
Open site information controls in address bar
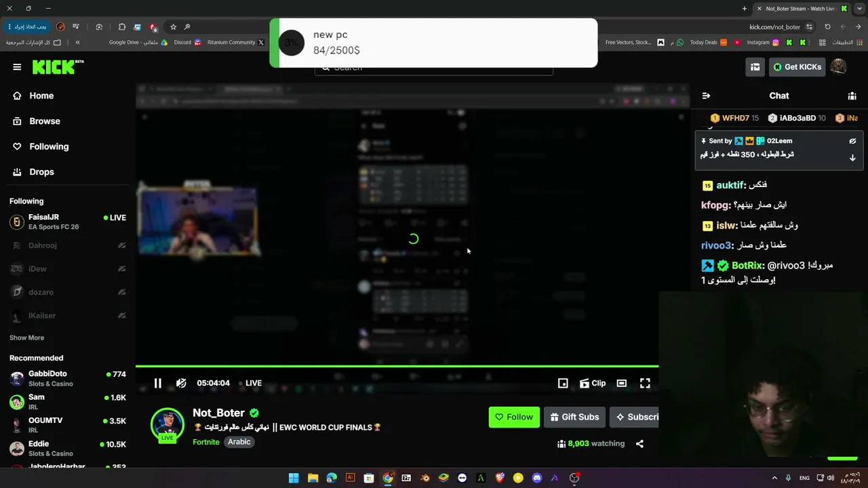coord(809,27)
